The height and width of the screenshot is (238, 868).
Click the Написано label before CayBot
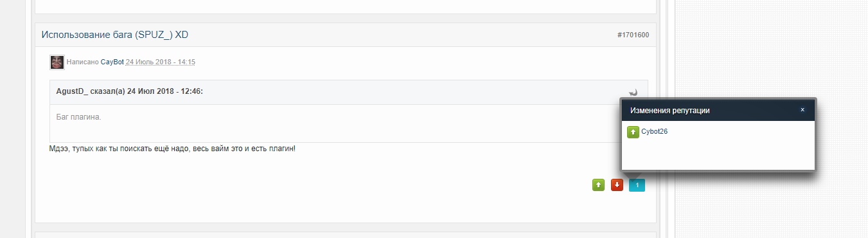point(83,62)
